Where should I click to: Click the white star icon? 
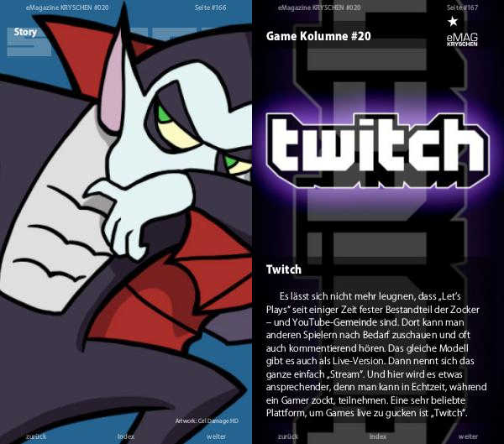453,22
